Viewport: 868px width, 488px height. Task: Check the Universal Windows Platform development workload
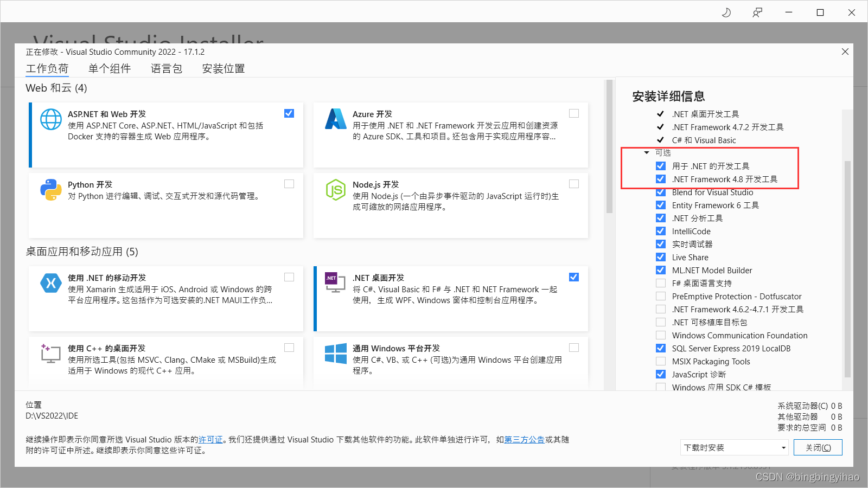click(574, 348)
